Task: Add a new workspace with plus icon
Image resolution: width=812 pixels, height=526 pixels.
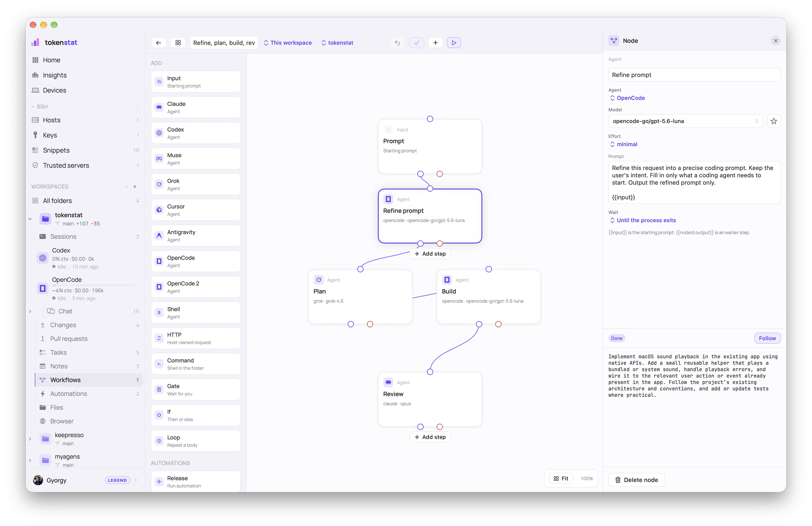Action: click(x=135, y=186)
